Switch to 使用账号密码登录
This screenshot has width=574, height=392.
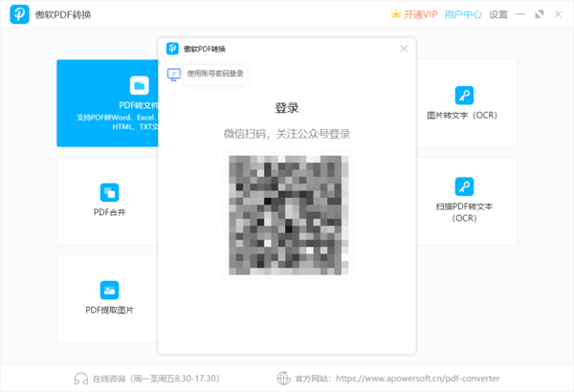(214, 74)
